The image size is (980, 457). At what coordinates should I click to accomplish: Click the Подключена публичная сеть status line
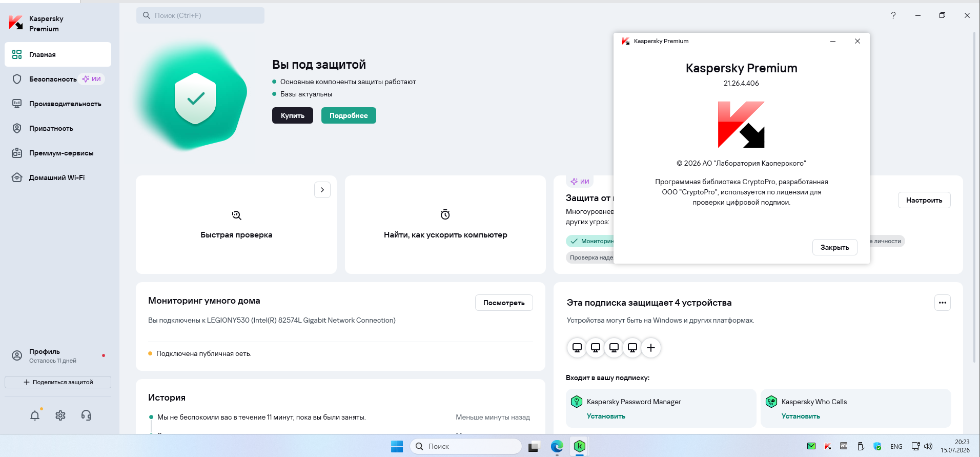pyautogui.click(x=204, y=353)
